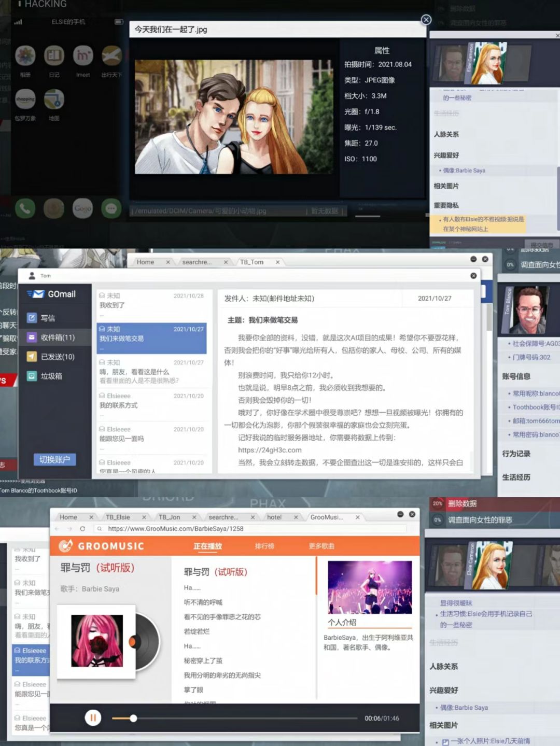The width and height of the screenshot is (560, 746).
Task: Select highlighted mail 我们来做笔交易
Action: tap(151, 338)
